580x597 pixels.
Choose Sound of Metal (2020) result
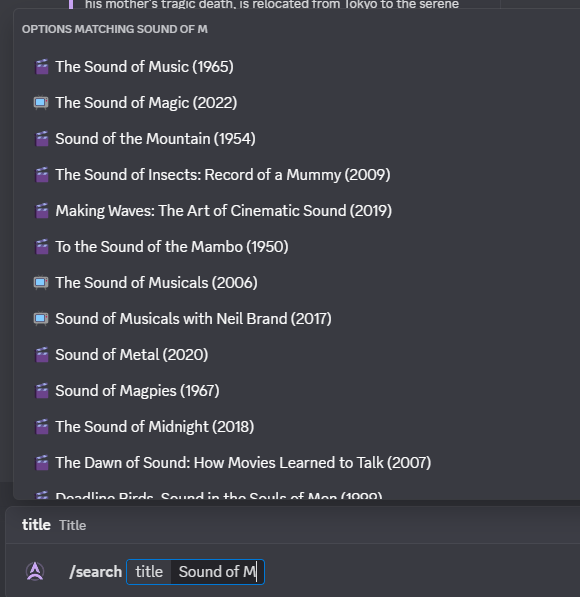click(x=296, y=355)
